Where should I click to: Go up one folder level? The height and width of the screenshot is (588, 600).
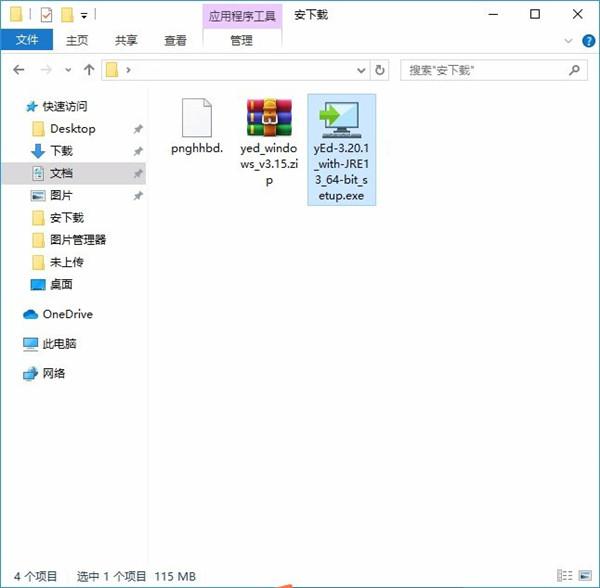click(89, 70)
